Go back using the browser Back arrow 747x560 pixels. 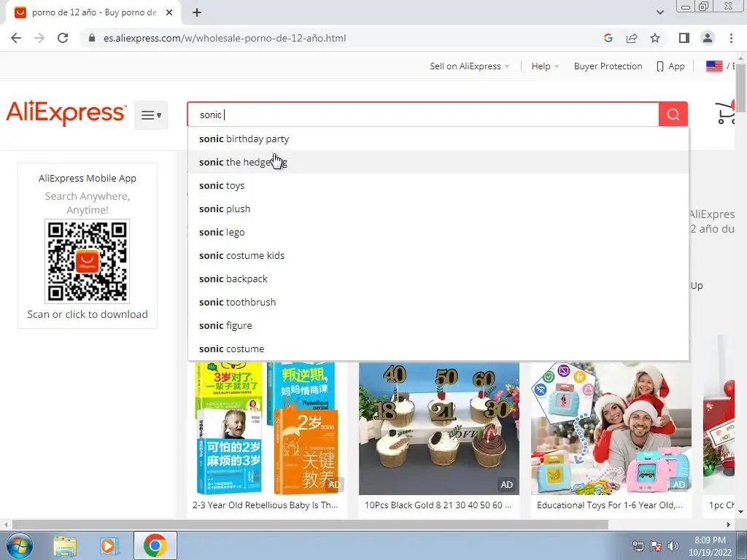coord(16,38)
